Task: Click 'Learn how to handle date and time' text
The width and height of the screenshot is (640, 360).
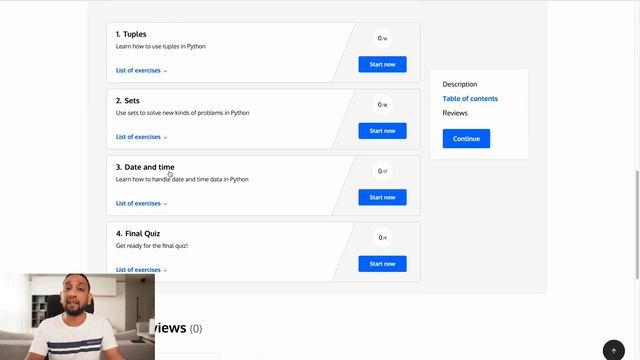Action: (x=182, y=180)
